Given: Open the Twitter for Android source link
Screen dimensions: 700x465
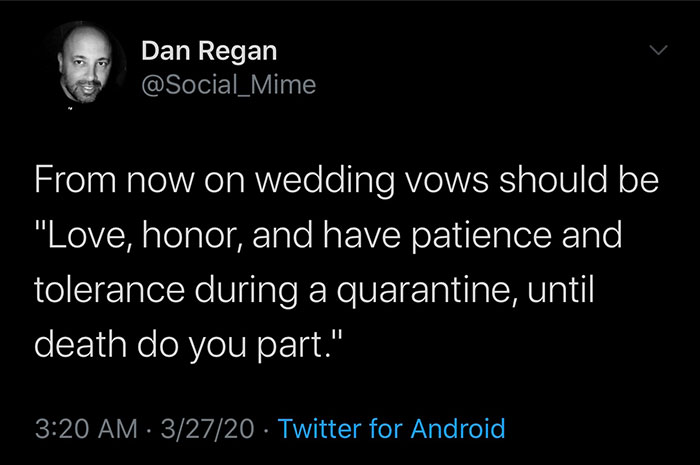Looking at the screenshot, I should click(x=391, y=428).
